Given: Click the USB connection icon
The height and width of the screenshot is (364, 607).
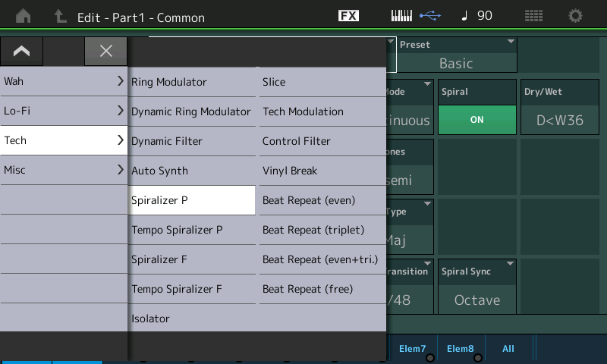Looking at the screenshot, I should coord(429,16).
